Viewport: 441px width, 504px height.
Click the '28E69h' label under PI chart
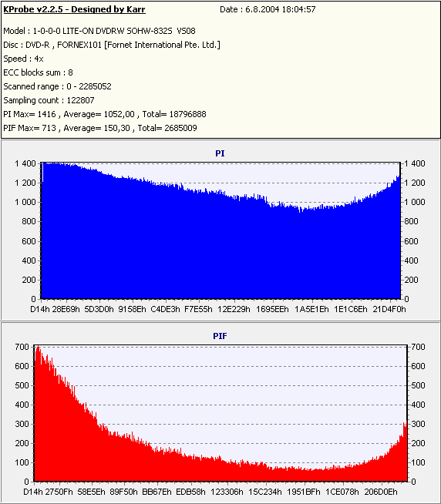coord(66,309)
